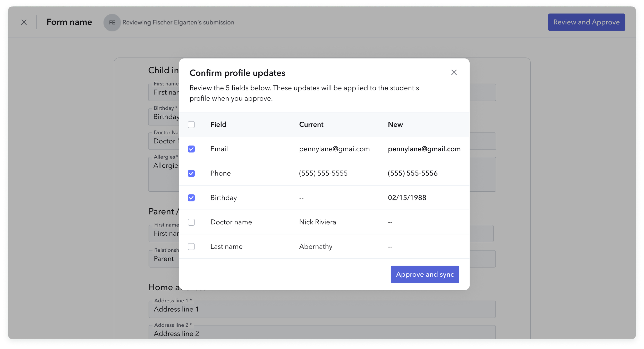
Task: Click the Current column header
Action: pyautogui.click(x=311, y=125)
